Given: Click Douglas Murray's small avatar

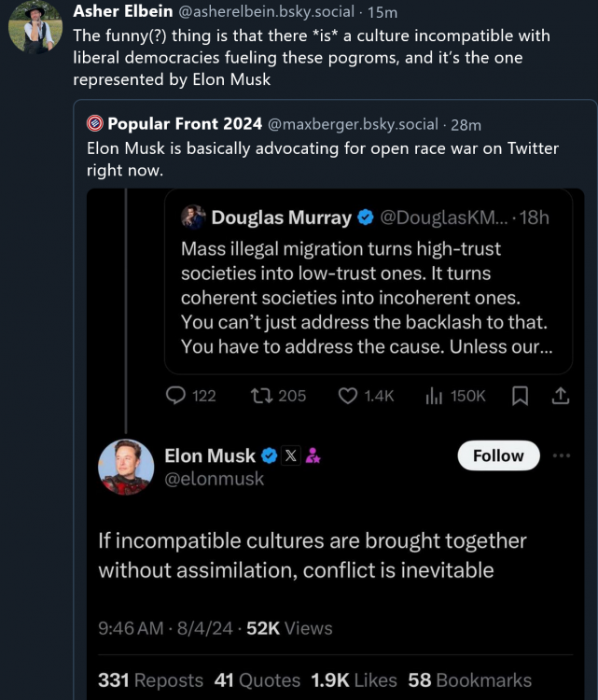Looking at the screenshot, I should 193,217.
